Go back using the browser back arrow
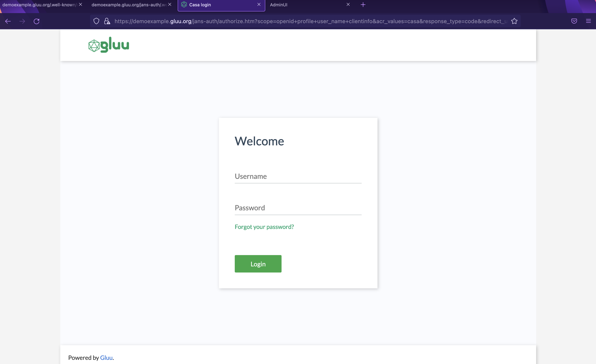This screenshot has width=596, height=364. tap(8, 21)
